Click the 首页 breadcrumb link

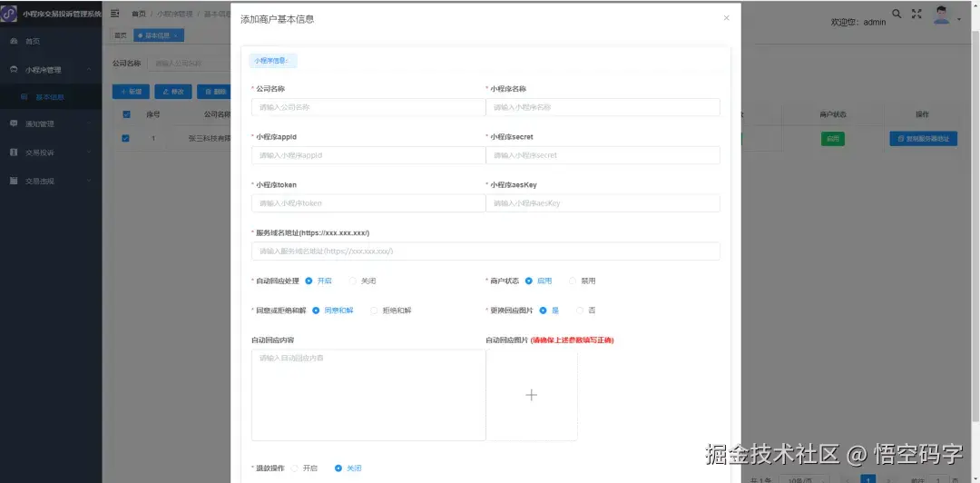138,13
